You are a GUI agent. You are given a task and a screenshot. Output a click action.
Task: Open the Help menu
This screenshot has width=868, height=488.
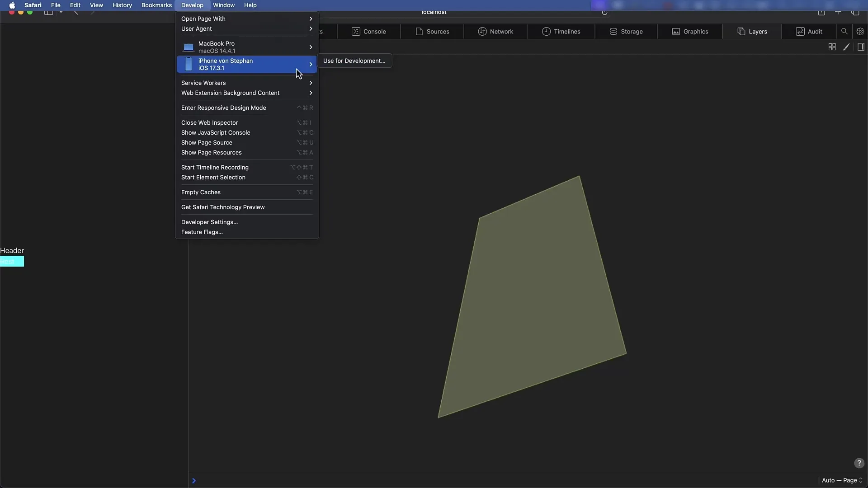point(250,5)
